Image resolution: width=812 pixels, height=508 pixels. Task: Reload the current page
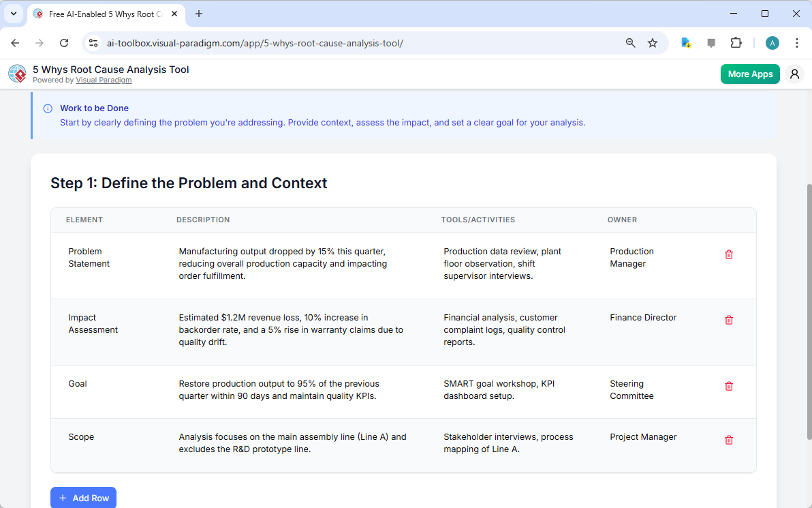point(64,42)
